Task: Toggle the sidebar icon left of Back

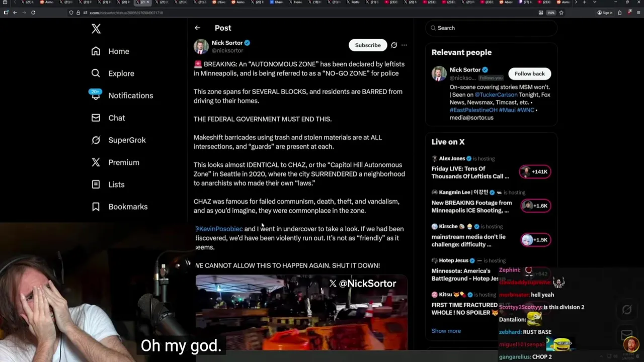Action: [x=6, y=13]
